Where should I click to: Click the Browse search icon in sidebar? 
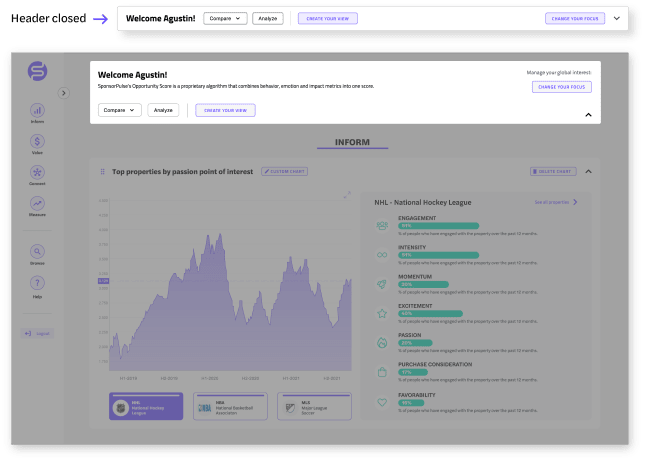[37, 252]
